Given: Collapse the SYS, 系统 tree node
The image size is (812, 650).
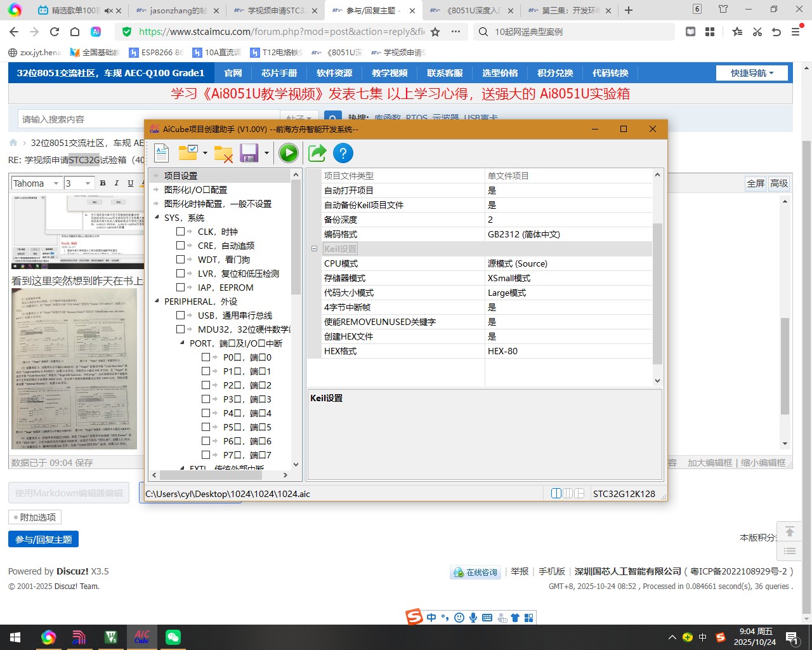Looking at the screenshot, I should 157,218.
